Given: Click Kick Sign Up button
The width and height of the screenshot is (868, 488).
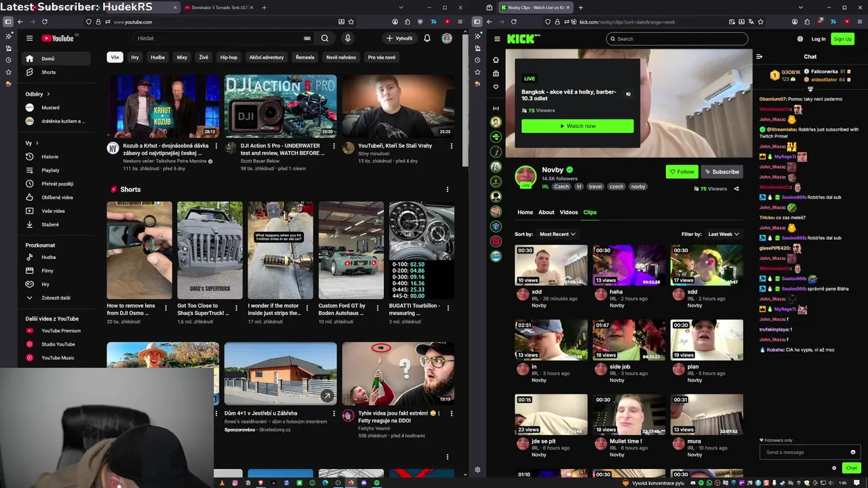Looking at the screenshot, I should point(843,39).
